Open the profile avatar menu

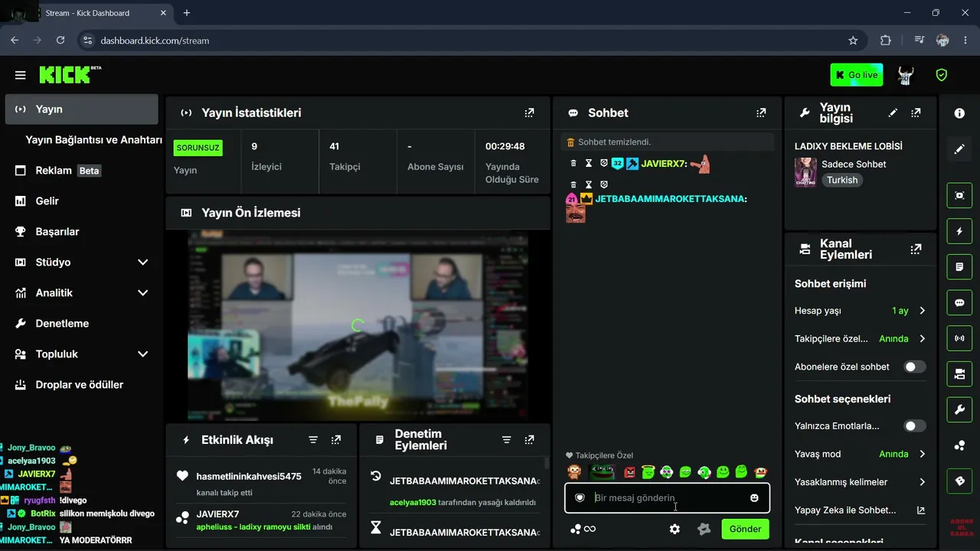point(906,75)
